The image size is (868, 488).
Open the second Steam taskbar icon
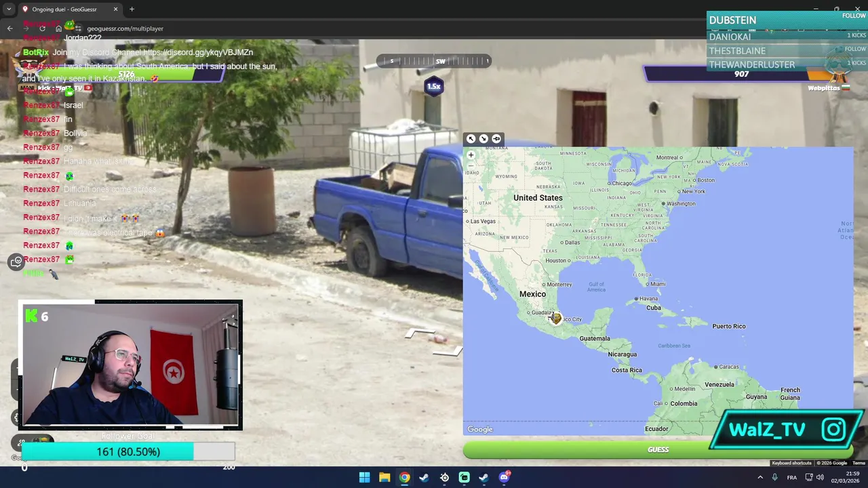pyautogui.click(x=484, y=477)
